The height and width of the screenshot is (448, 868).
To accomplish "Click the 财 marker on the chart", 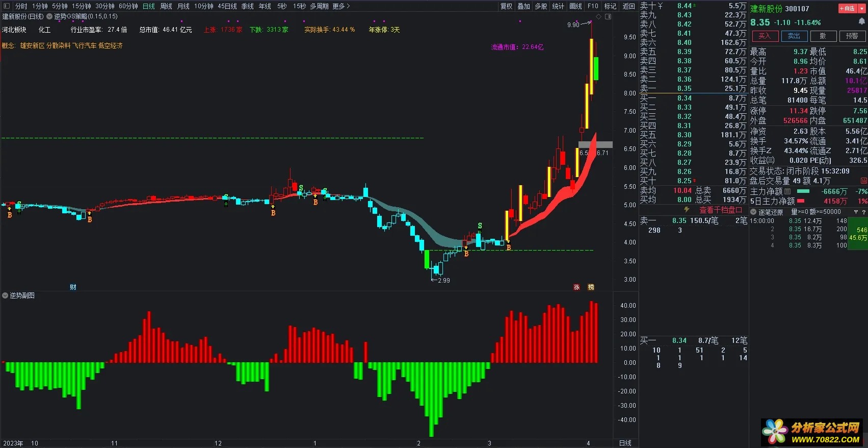I will (73, 287).
